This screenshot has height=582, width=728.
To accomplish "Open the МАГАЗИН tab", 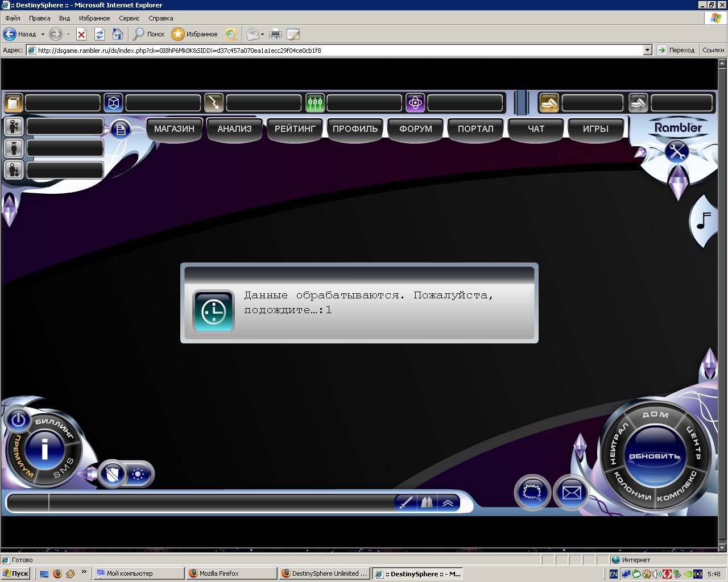I will click(174, 129).
